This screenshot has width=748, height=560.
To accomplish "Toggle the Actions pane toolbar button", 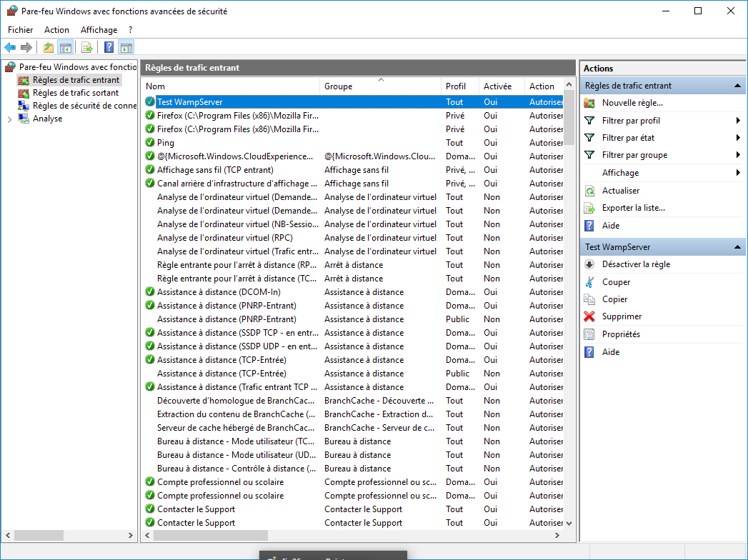I will coord(126,48).
